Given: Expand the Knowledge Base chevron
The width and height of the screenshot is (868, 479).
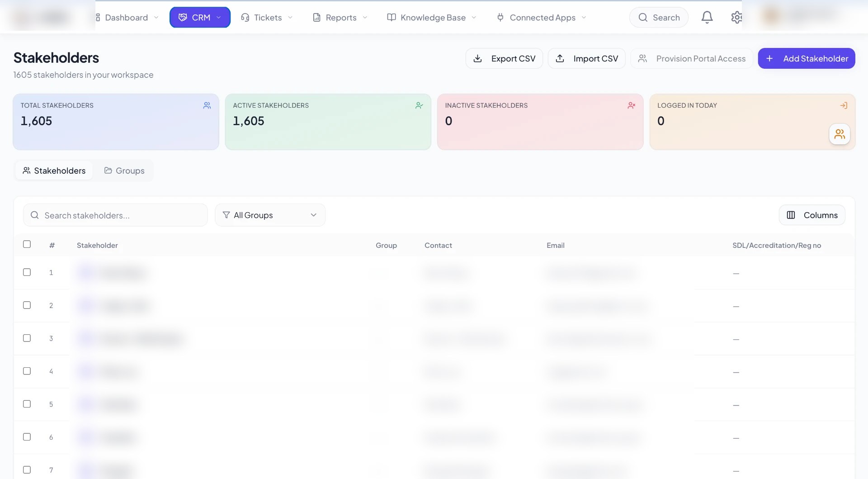Looking at the screenshot, I should (x=474, y=17).
